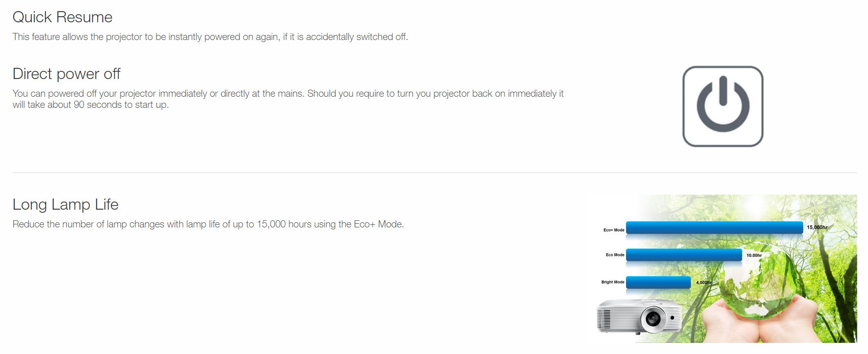
Task: Click the Eco+ Mode blue bar
Action: point(714,228)
